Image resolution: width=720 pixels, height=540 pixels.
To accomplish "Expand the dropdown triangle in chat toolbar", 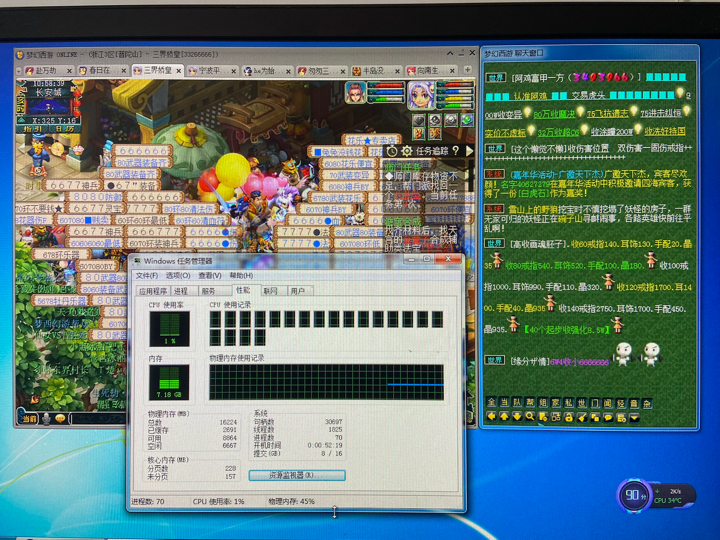I will point(634,417).
